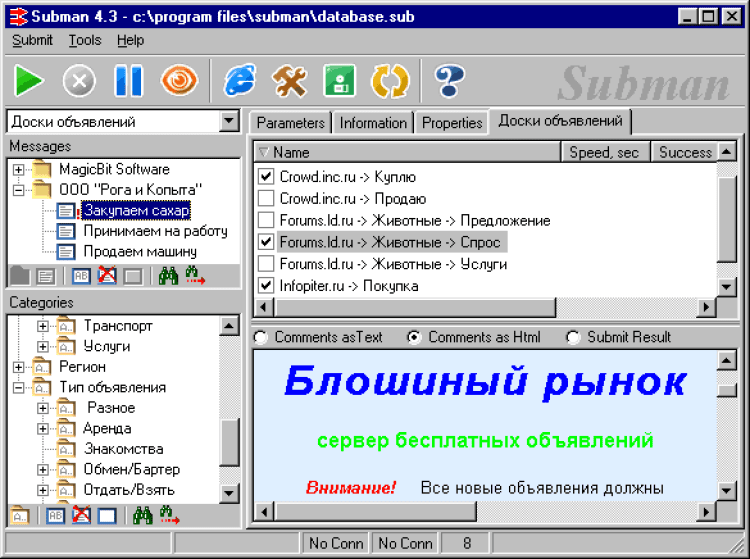Click the binoculars find icon in Categories toolbar
The image size is (750, 559).
click(143, 515)
